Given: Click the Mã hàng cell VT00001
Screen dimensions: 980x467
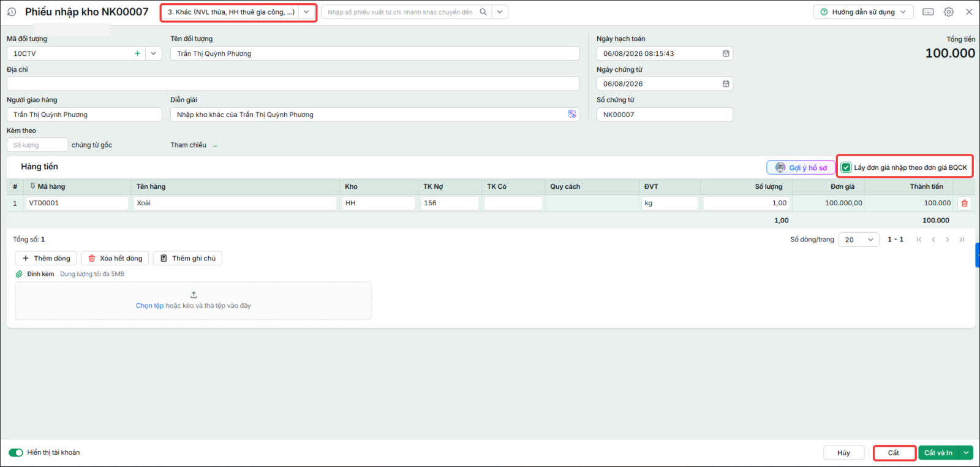Looking at the screenshot, I should [77, 203].
